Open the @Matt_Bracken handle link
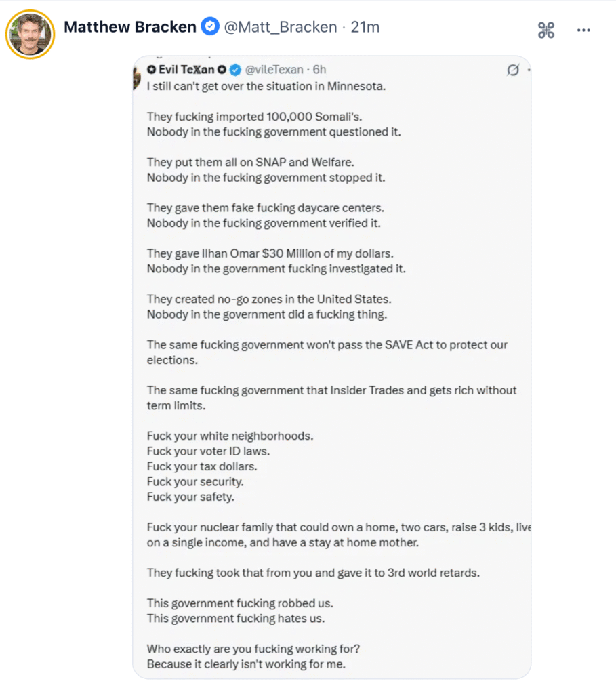This screenshot has width=616, height=694. tap(281, 27)
